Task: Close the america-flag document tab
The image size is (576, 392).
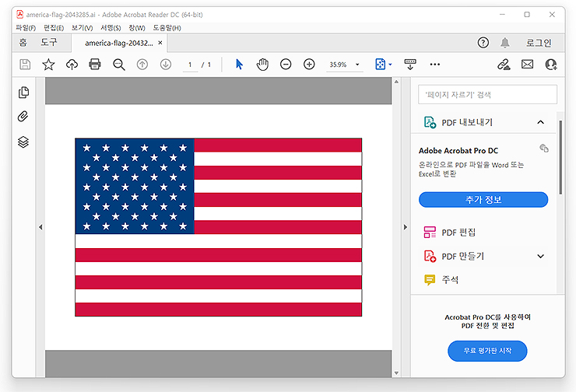Action: (x=160, y=43)
